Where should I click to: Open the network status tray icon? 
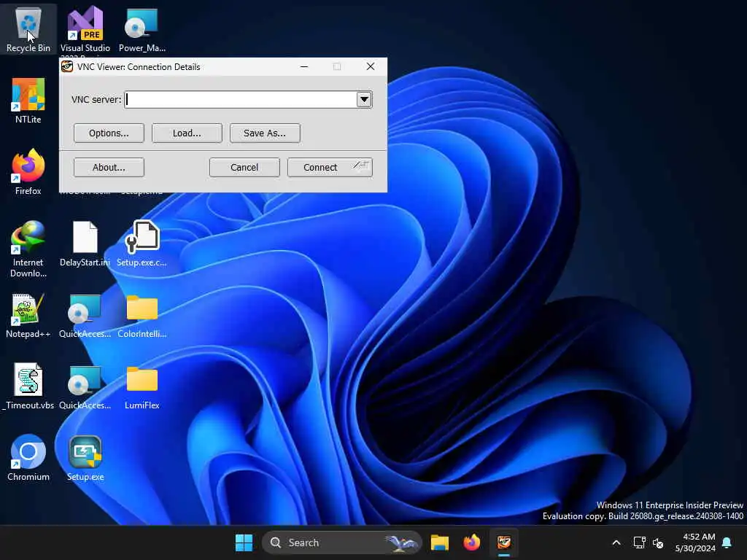pyautogui.click(x=639, y=542)
